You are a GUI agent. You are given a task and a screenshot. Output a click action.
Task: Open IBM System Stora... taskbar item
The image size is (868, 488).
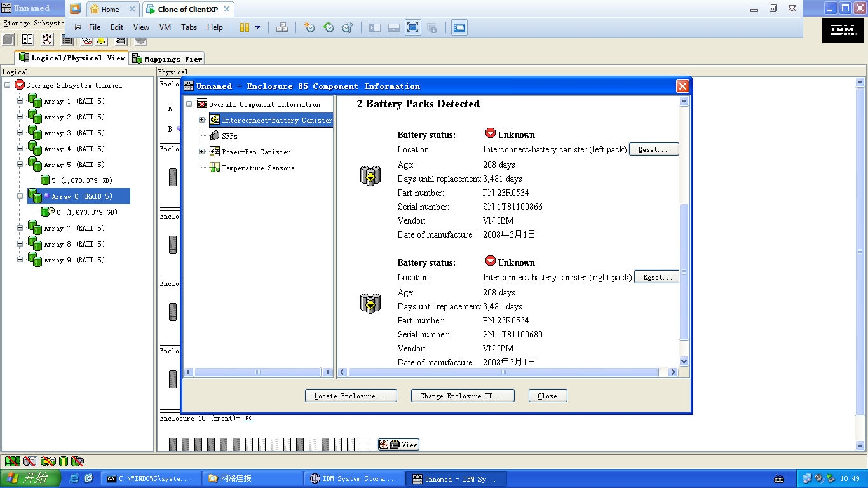coord(354,478)
